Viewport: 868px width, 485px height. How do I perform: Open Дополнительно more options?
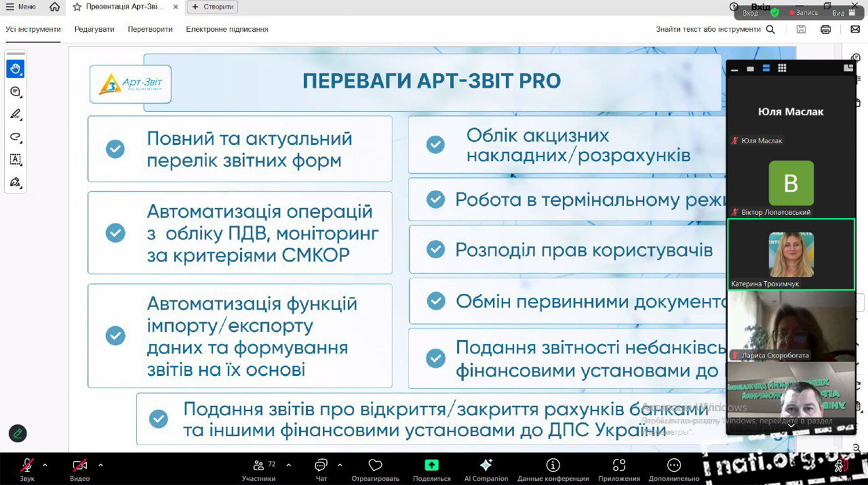pos(674,469)
